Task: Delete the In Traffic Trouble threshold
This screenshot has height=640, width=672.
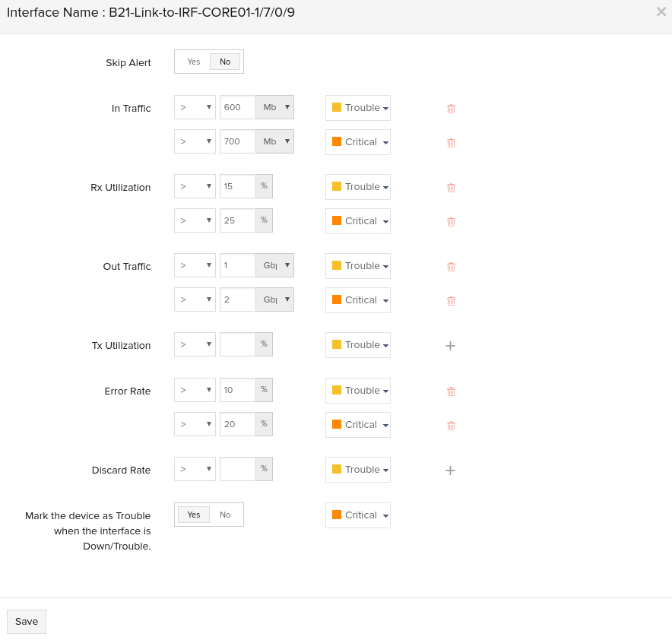Action: pyautogui.click(x=451, y=109)
